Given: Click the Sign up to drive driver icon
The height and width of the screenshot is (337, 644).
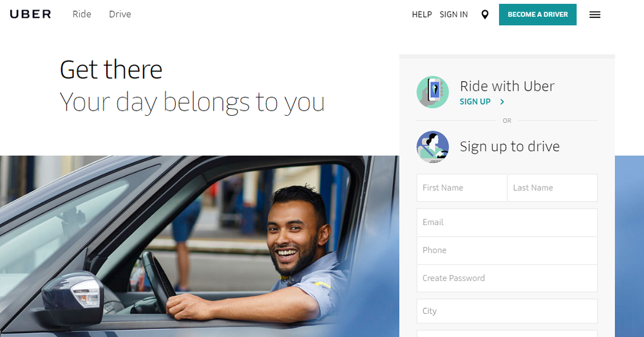Looking at the screenshot, I should pyautogui.click(x=433, y=147).
